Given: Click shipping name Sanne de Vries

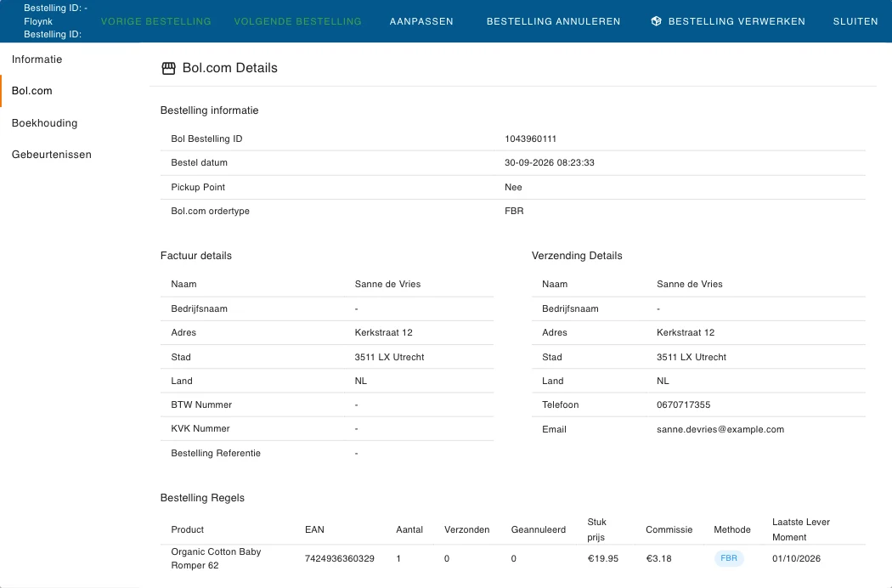Looking at the screenshot, I should click(690, 284).
